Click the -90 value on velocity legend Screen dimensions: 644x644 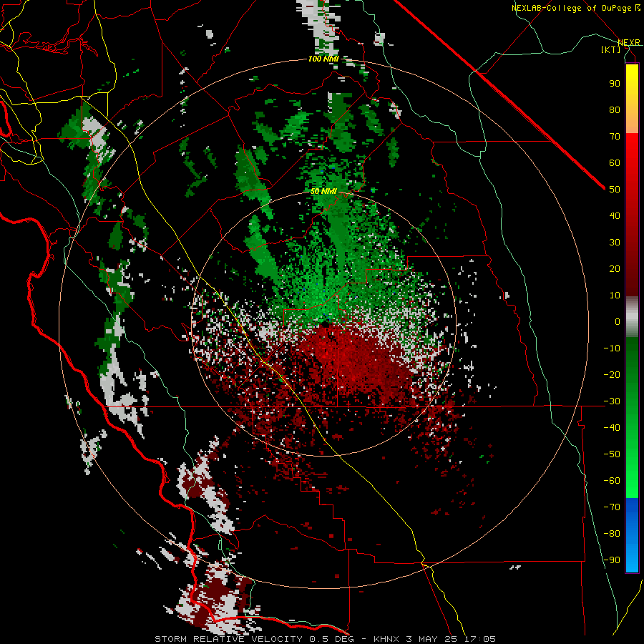click(612, 560)
